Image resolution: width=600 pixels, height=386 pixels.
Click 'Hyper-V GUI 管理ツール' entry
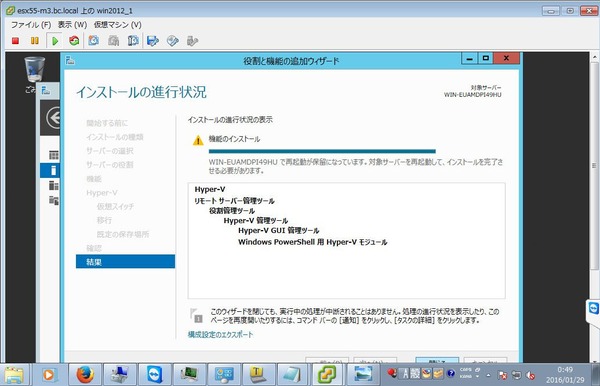(x=279, y=230)
